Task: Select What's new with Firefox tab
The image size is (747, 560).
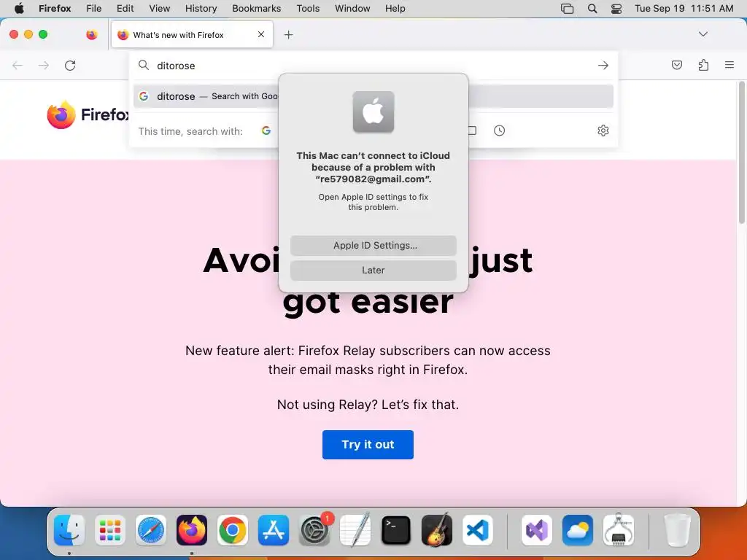Action: (x=192, y=35)
